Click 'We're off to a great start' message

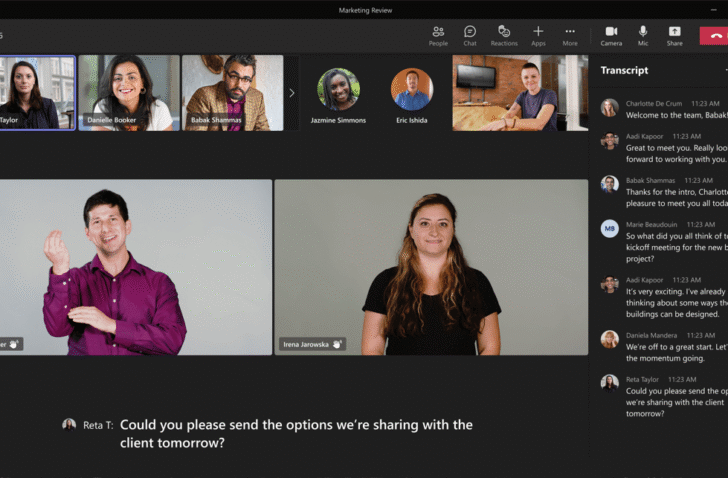[x=676, y=352]
